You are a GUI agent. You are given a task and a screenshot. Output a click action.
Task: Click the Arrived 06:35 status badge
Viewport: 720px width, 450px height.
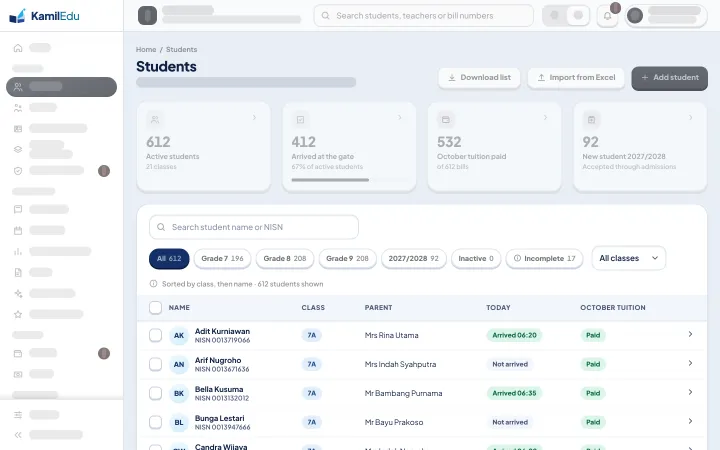[x=514, y=393]
